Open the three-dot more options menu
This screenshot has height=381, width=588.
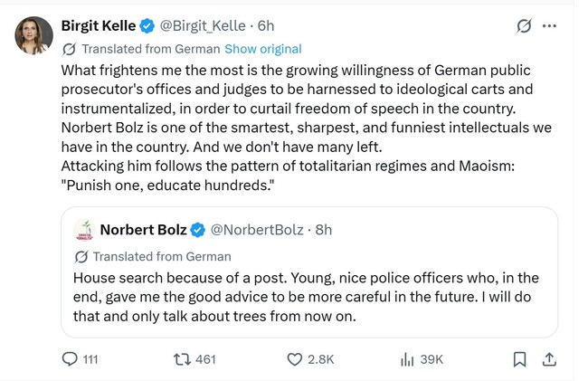(x=549, y=26)
